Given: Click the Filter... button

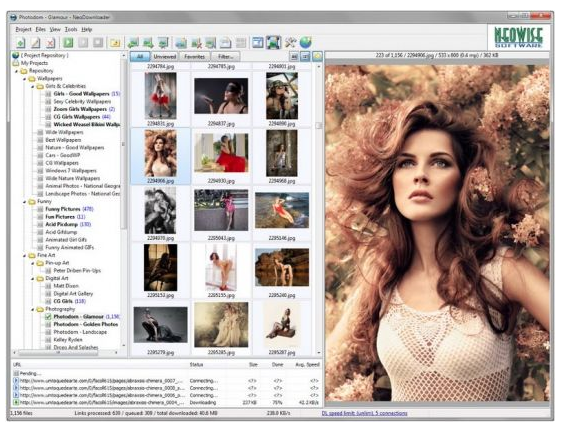Looking at the screenshot, I should pyautogui.click(x=226, y=57).
